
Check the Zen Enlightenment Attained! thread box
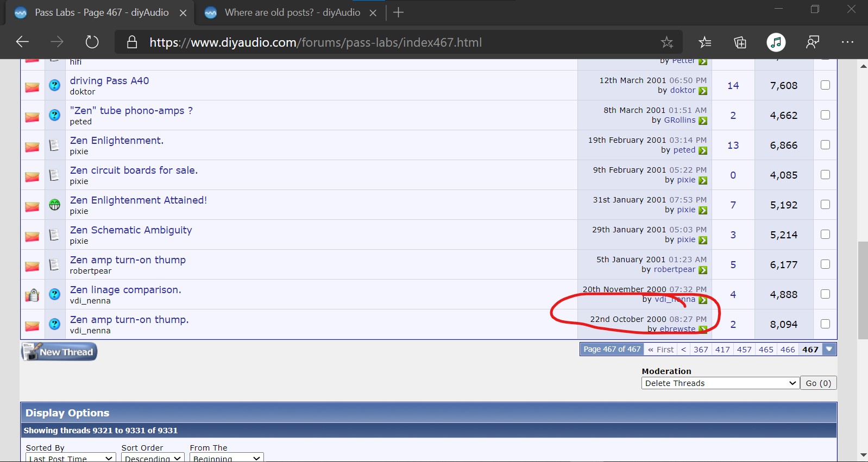coord(825,205)
